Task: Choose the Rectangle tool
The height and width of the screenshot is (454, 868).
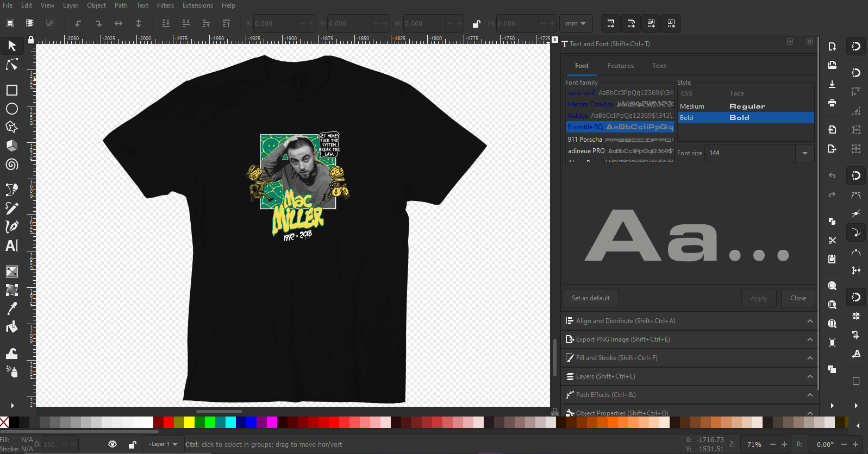Action: [12, 90]
